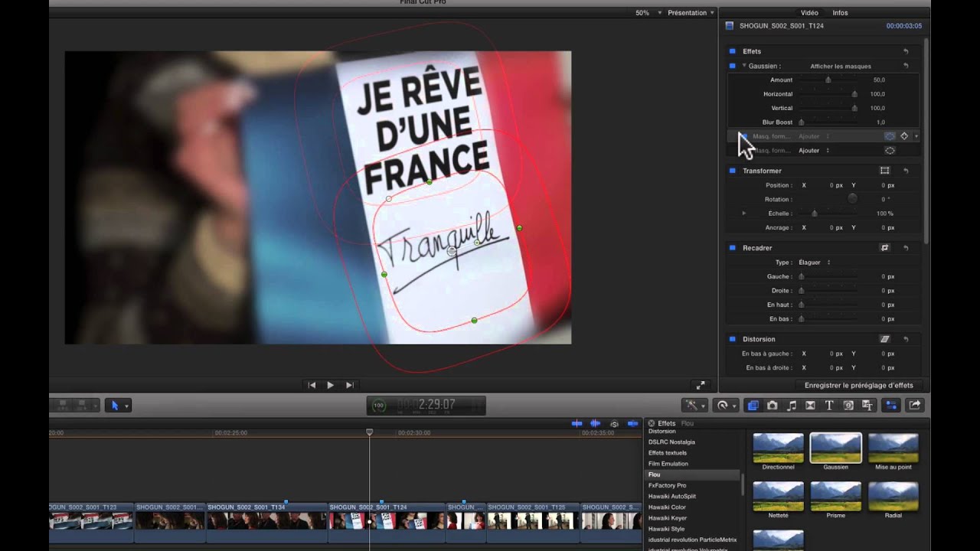Open the enhancement magic wand dropdown
980x551 pixels.
(696, 406)
